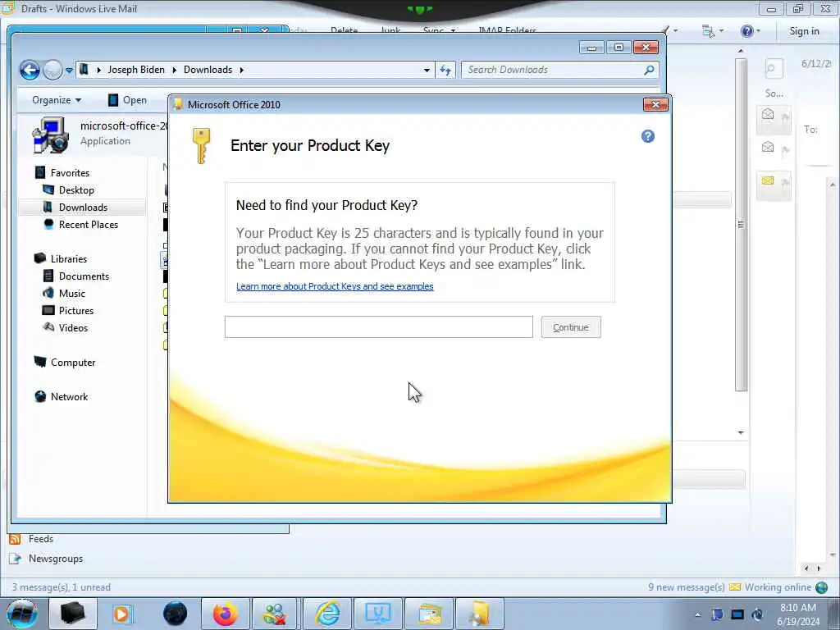Open the media player taskbar icon

(x=123, y=614)
